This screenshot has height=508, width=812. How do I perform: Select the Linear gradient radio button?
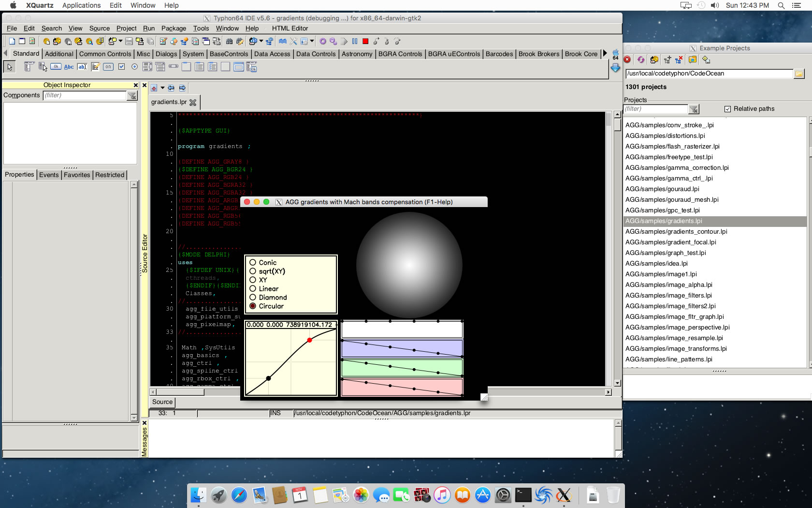253,288
